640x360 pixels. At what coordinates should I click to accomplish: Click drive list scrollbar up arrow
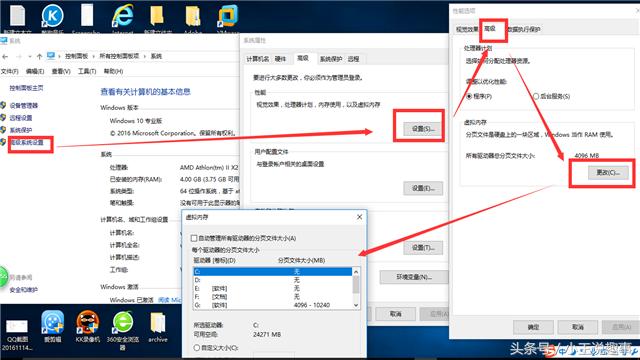(356, 272)
